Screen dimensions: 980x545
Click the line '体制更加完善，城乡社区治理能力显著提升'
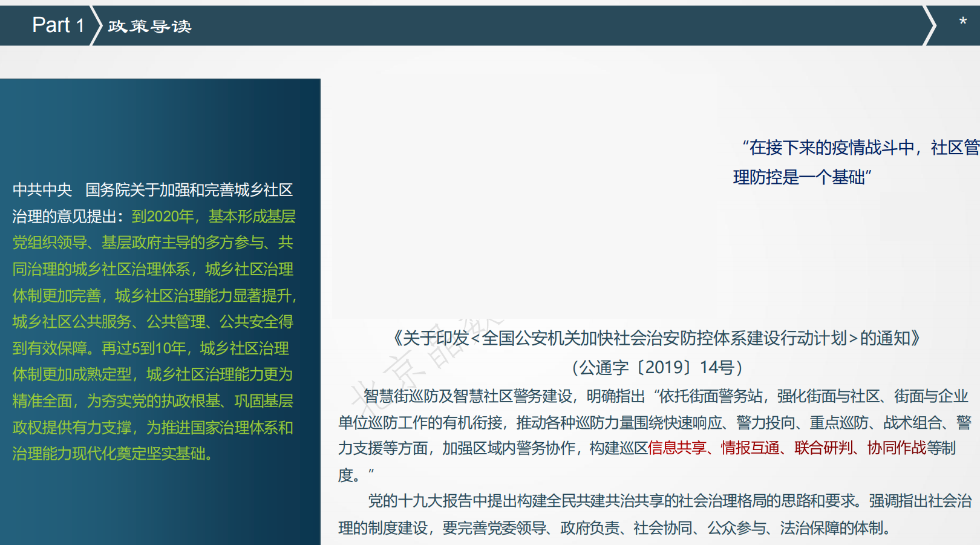coord(154,296)
